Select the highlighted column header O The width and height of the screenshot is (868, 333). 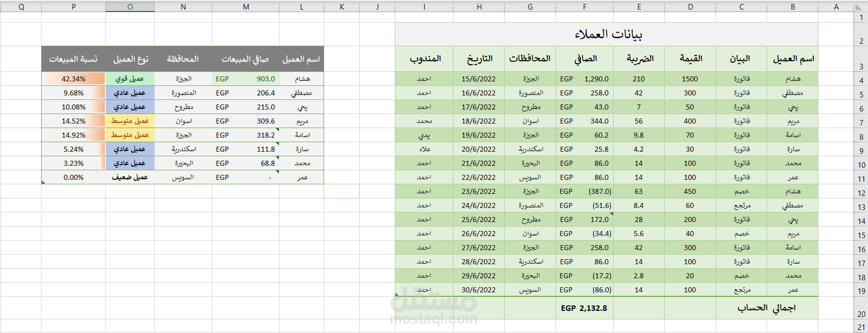pos(130,7)
